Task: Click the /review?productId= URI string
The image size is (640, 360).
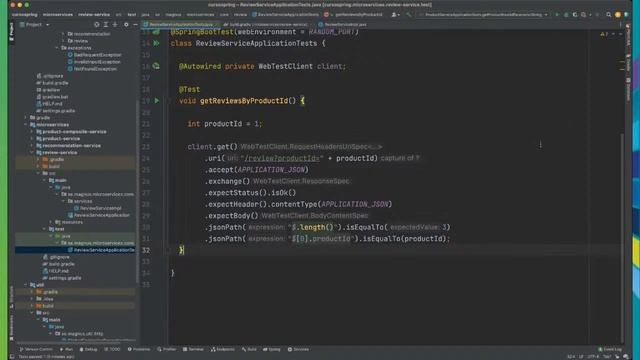Action: click(282, 158)
